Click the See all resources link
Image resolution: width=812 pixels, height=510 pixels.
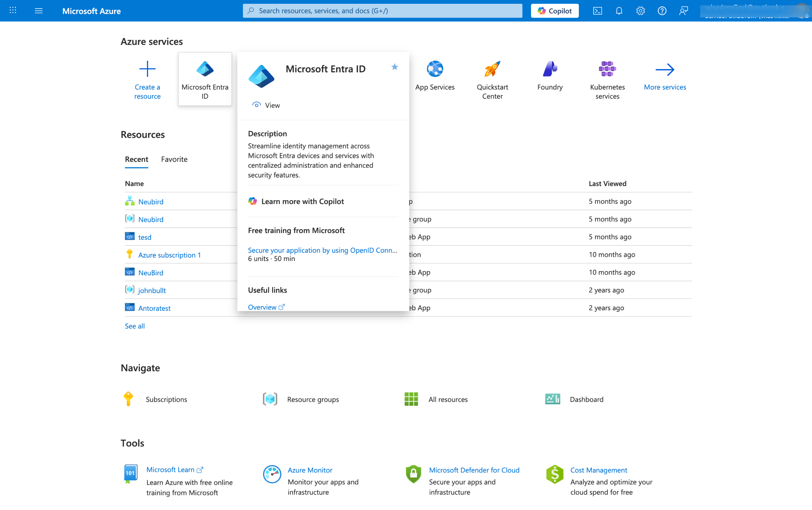click(x=135, y=326)
